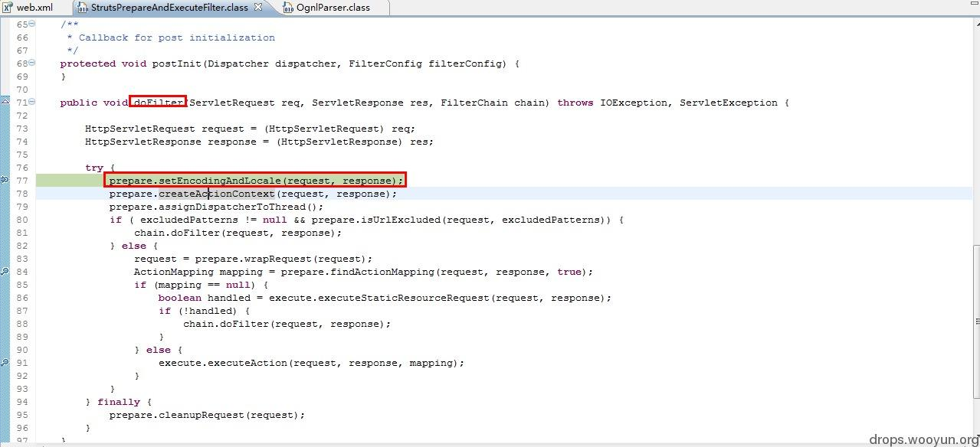Screen dimensions: 980x447
Task: Click the ActionMapping type on line 84
Action: tap(174, 272)
